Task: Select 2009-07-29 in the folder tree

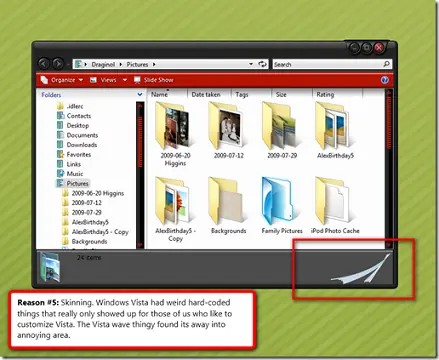Action: coord(82,213)
